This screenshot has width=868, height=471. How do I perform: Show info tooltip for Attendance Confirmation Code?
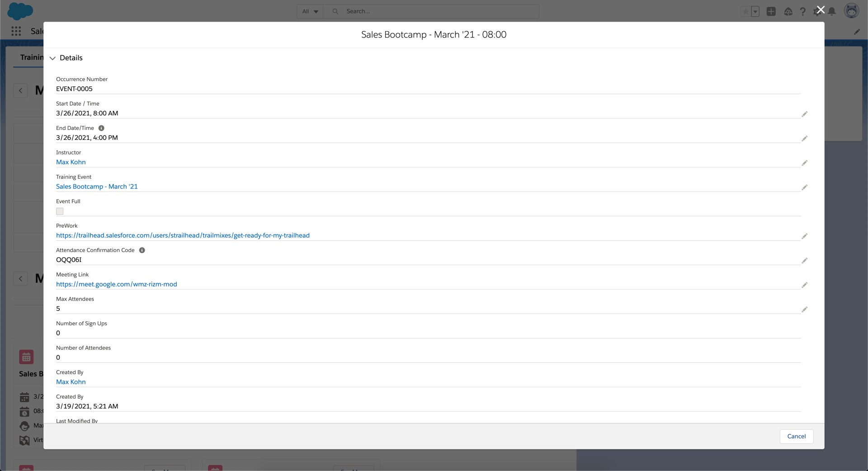[x=142, y=250]
